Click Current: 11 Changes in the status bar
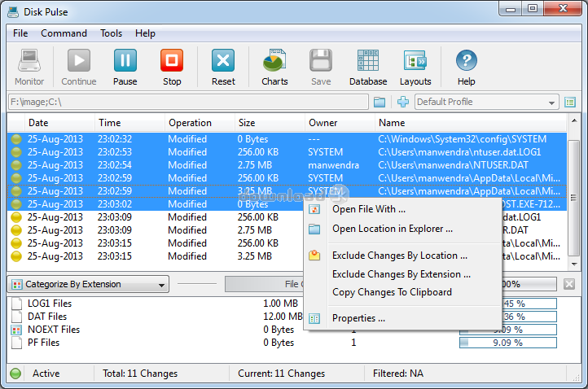 (282, 374)
